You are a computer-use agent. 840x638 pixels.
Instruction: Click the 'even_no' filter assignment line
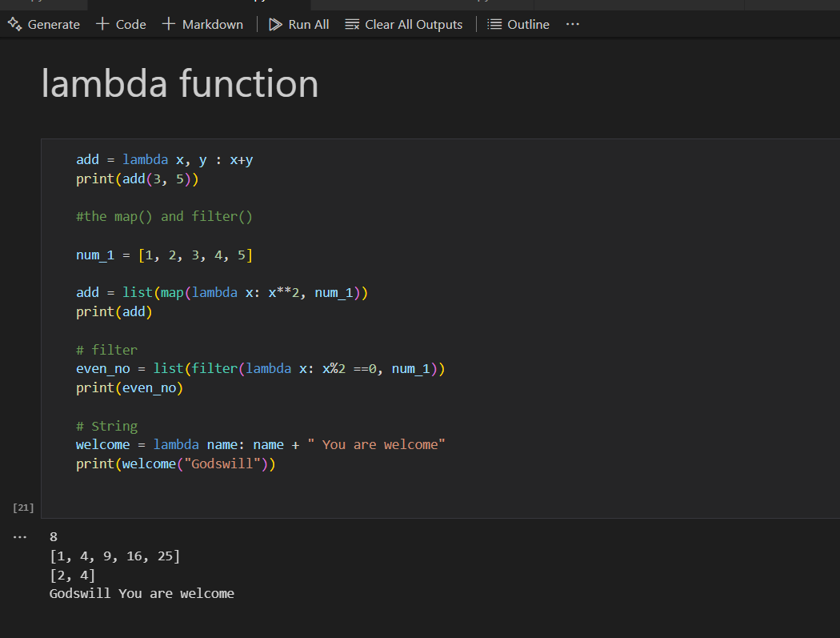point(260,369)
